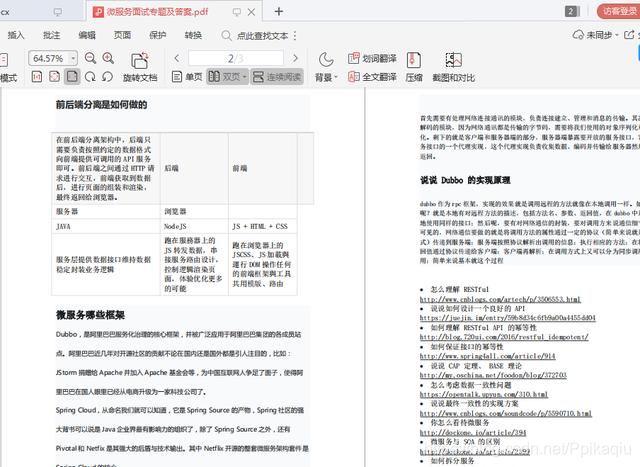Open the springfall.com article 914 link

[487, 356]
